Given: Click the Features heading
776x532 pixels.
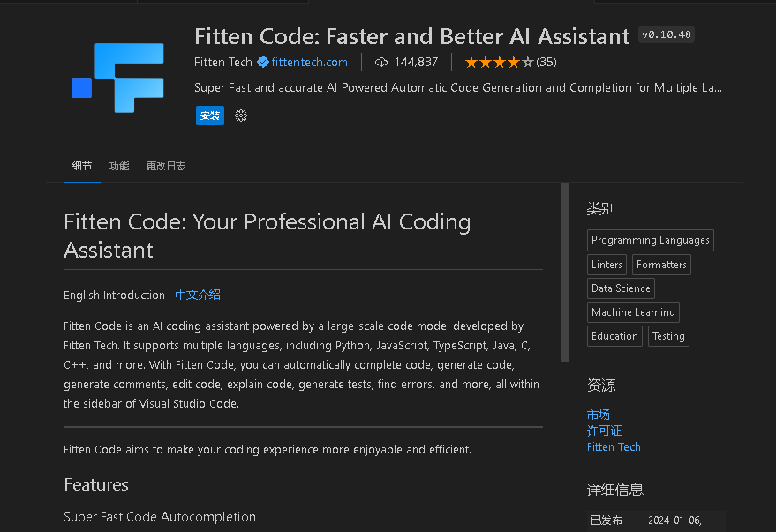Looking at the screenshot, I should tap(96, 485).
